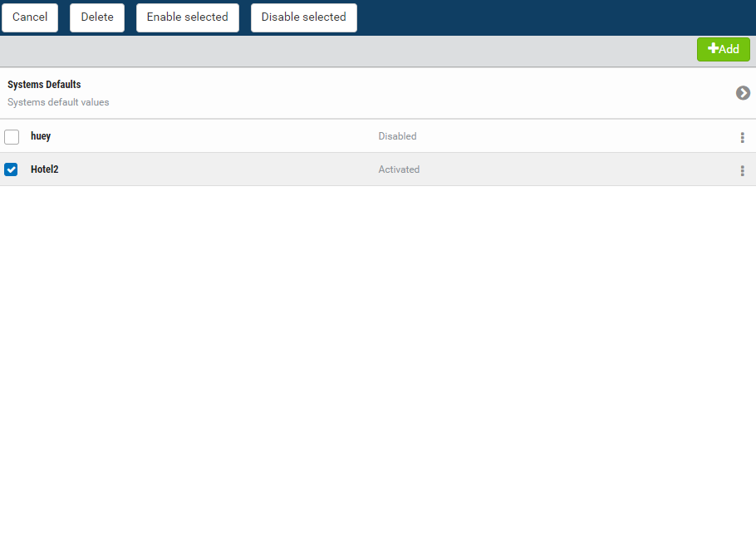Viewport: 756px width, 550px height.
Task: Open Systems Defaults chevron arrow
Action: click(x=743, y=93)
